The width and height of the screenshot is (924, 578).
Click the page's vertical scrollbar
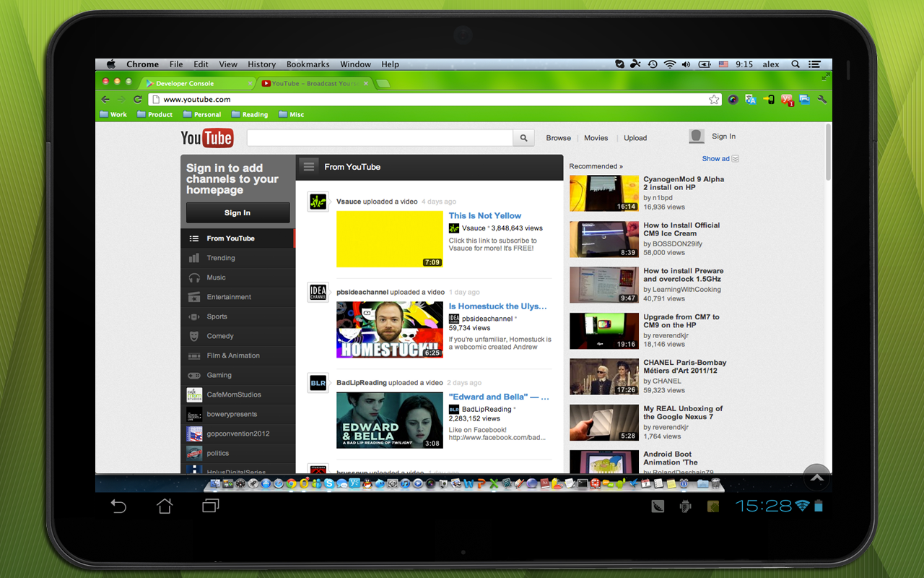(x=828, y=152)
